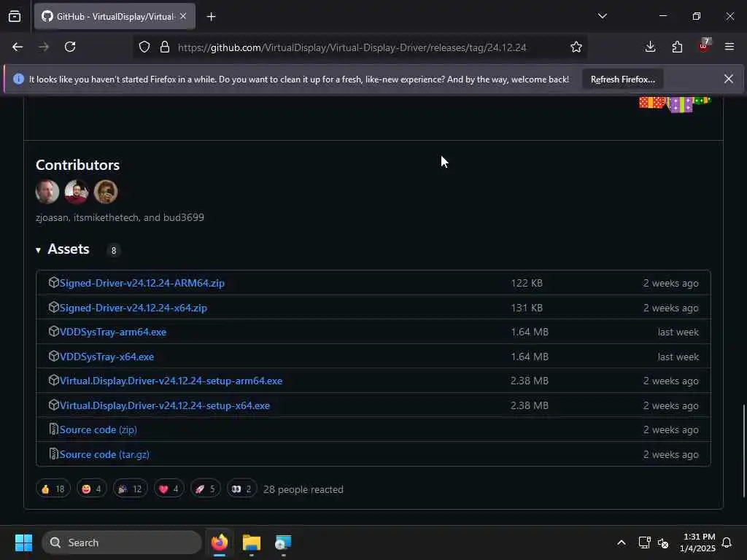Click file-zip icon beside Source code (zip)

pos(53,429)
